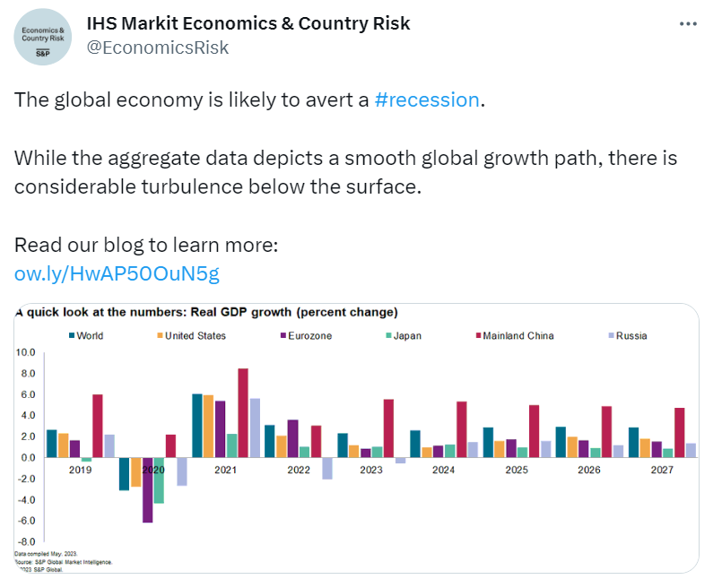Click the @EconomicsRisk handle
The image size is (713, 588).
pos(158,48)
